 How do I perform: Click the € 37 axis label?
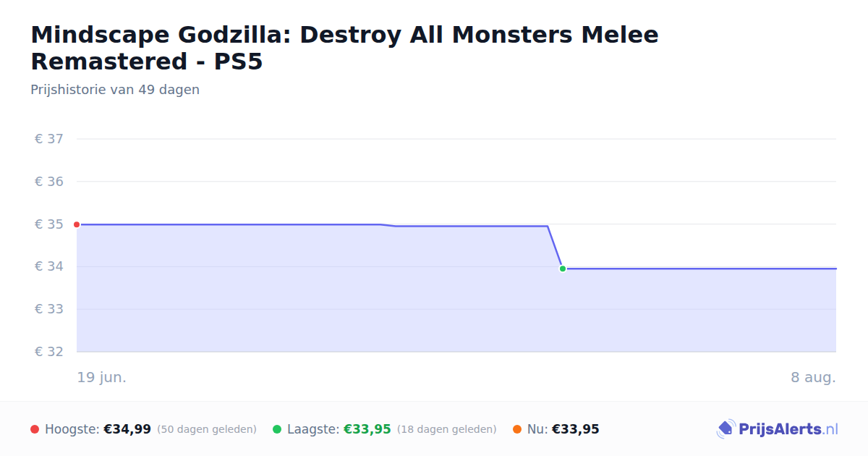[x=49, y=139]
